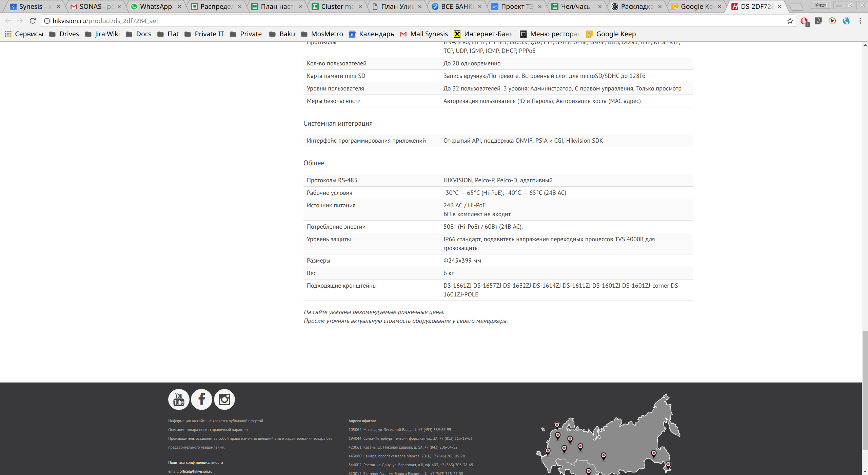Close the Synesis tab
Screen dimensions: 868x475
coord(58,6)
